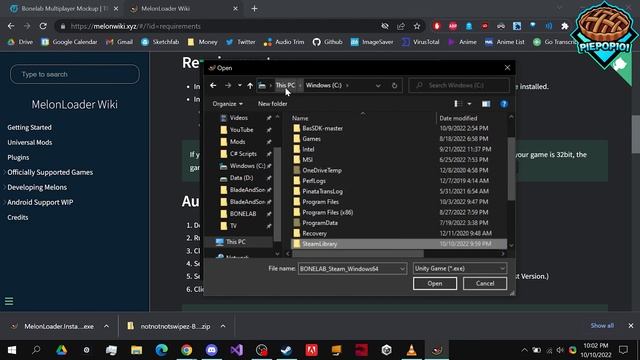This screenshot has width=640, height=360.
Task: Show hidden system tray icons
Action: (524, 350)
